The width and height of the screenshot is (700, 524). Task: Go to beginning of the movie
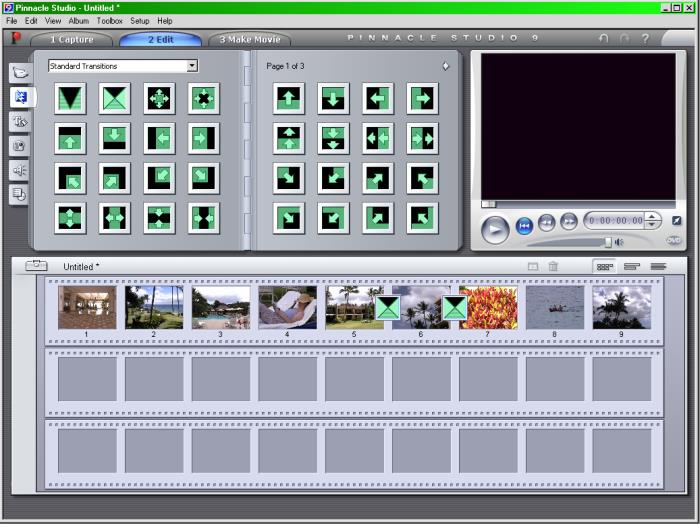click(524, 226)
